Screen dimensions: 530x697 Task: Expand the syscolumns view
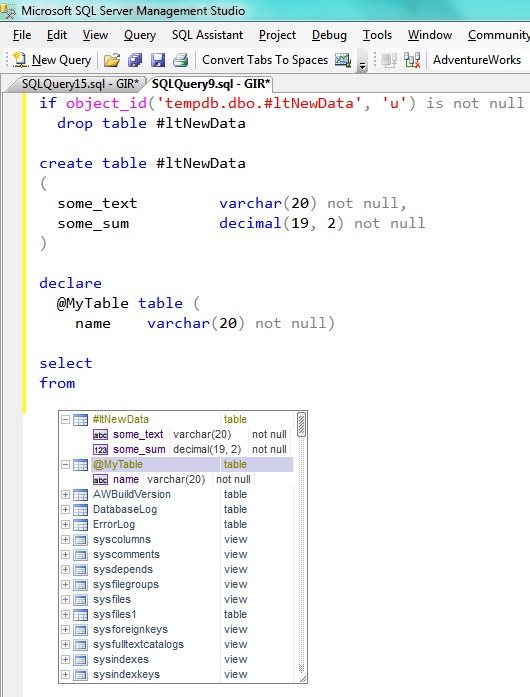click(x=65, y=540)
